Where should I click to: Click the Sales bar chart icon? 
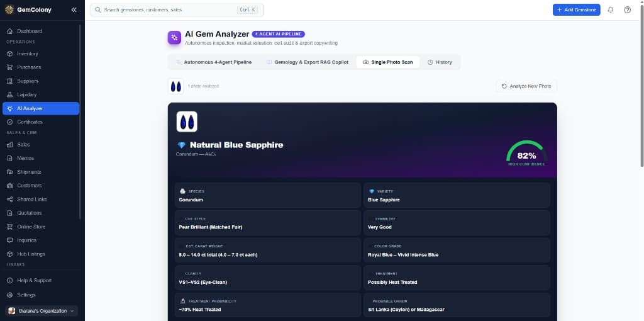click(10, 145)
